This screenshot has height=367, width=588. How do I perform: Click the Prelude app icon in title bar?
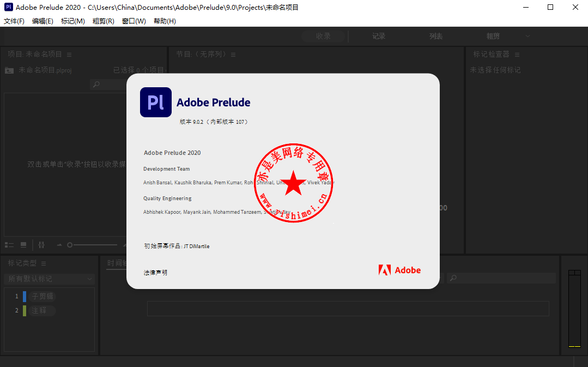pyautogui.click(x=9, y=7)
